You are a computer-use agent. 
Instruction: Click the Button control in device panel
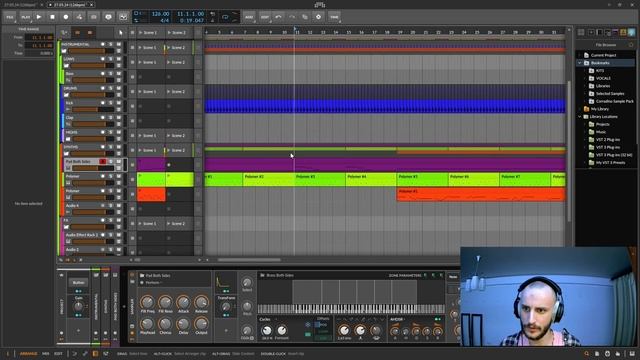tap(78, 282)
